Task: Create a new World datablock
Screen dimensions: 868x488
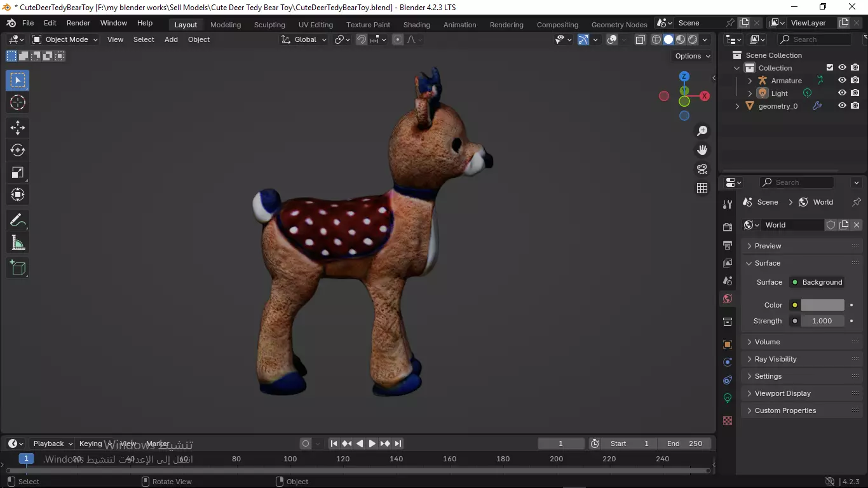Action: tap(844, 225)
